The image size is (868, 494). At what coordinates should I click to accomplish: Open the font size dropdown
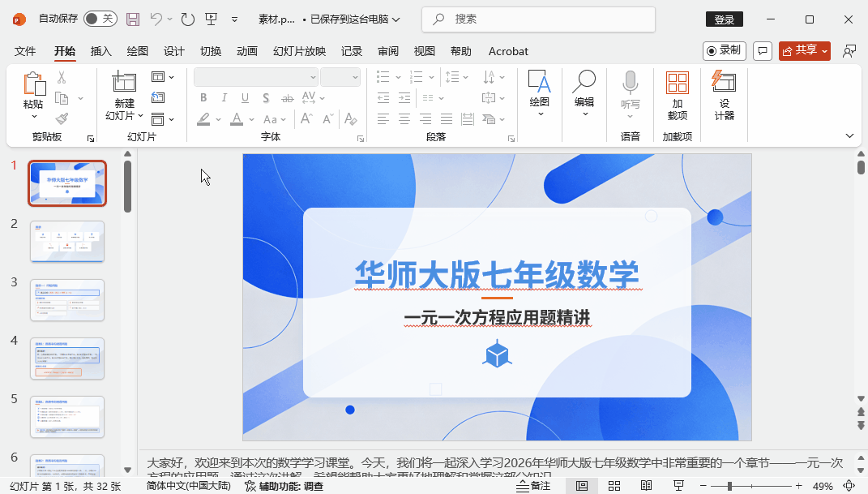tap(355, 78)
